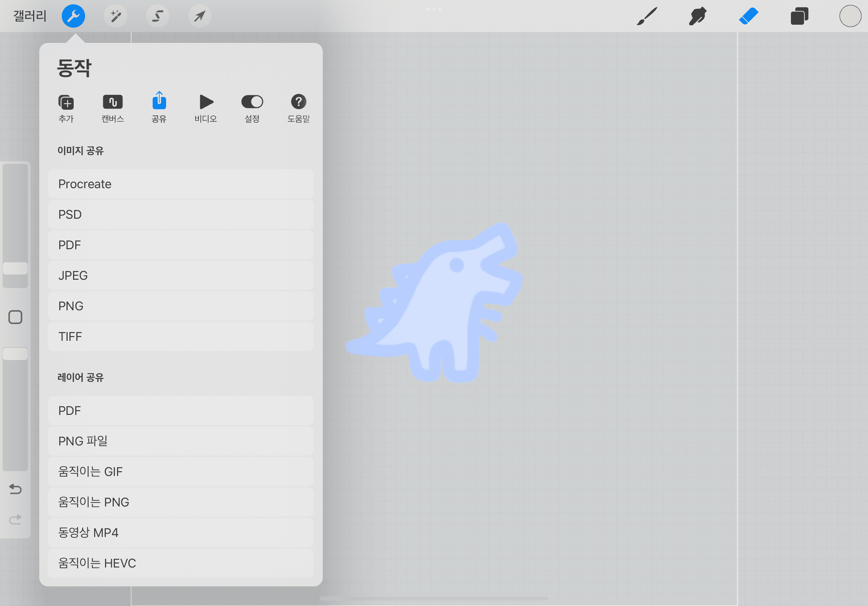Activate the Transform arrow tool

(200, 16)
